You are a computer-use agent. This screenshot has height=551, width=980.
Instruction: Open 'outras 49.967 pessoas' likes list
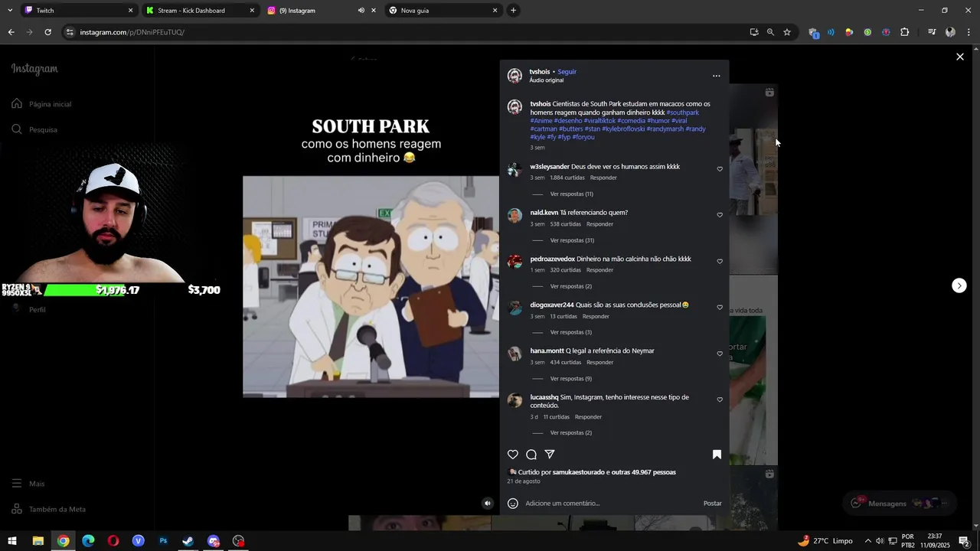(644, 472)
